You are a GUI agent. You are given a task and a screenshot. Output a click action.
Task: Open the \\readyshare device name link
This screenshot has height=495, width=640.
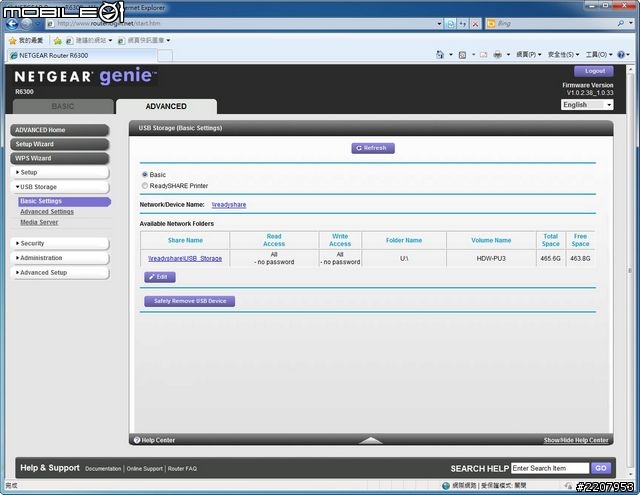(229, 205)
